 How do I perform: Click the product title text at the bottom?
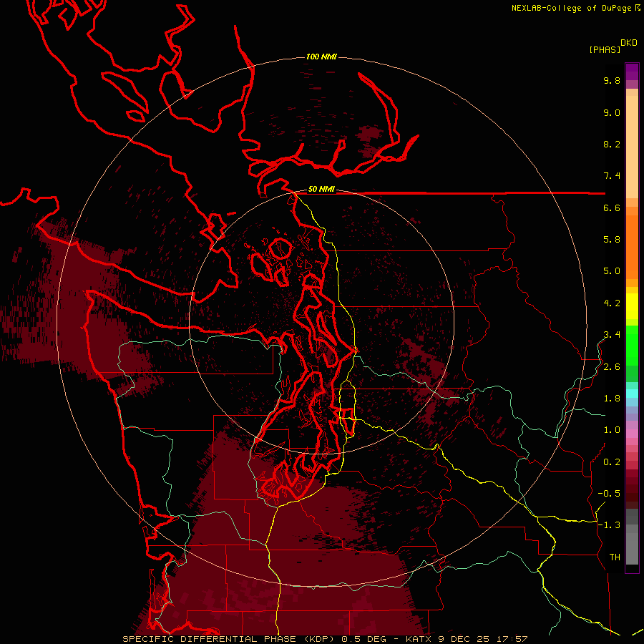point(325,639)
